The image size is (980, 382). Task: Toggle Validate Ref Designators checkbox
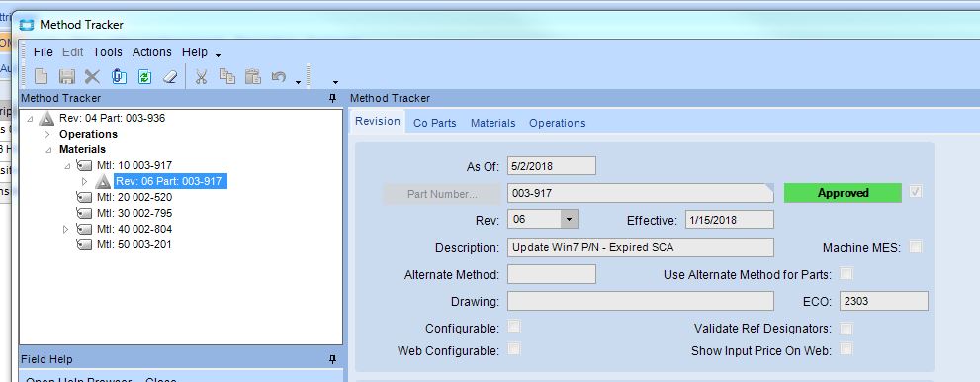(x=846, y=329)
